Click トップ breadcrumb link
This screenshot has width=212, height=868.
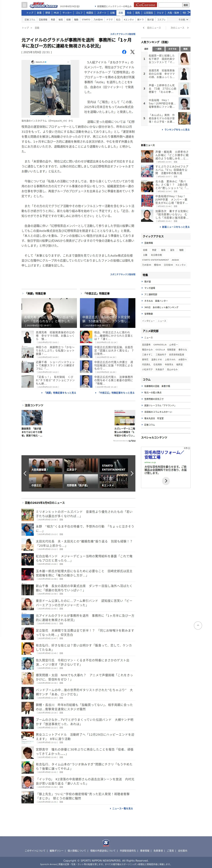coord(25,28)
